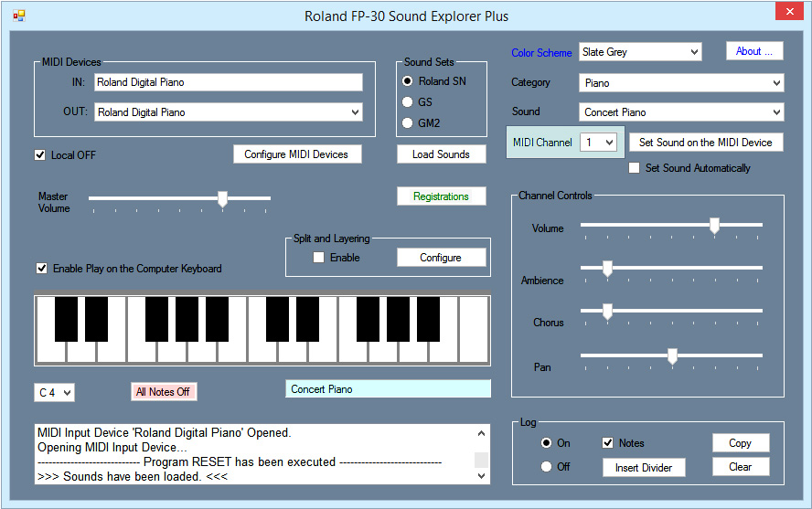Viewport: 812px width, 509px height.
Task: Click the log scrollbar down arrow
Action: [482, 476]
